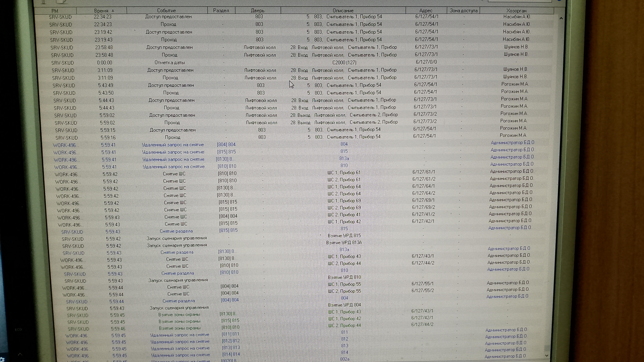
Task: Click the Раздел column header
Action: coord(221,11)
